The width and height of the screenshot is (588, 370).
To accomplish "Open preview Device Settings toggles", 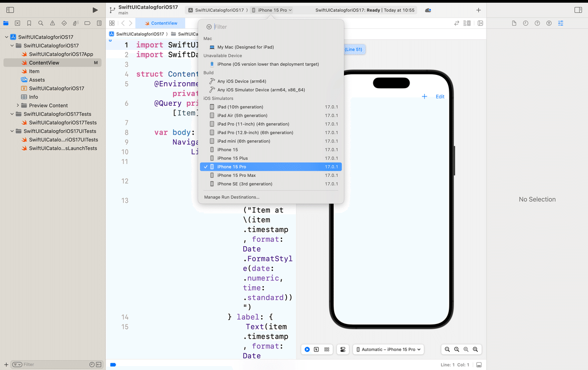I will pyautogui.click(x=343, y=349).
